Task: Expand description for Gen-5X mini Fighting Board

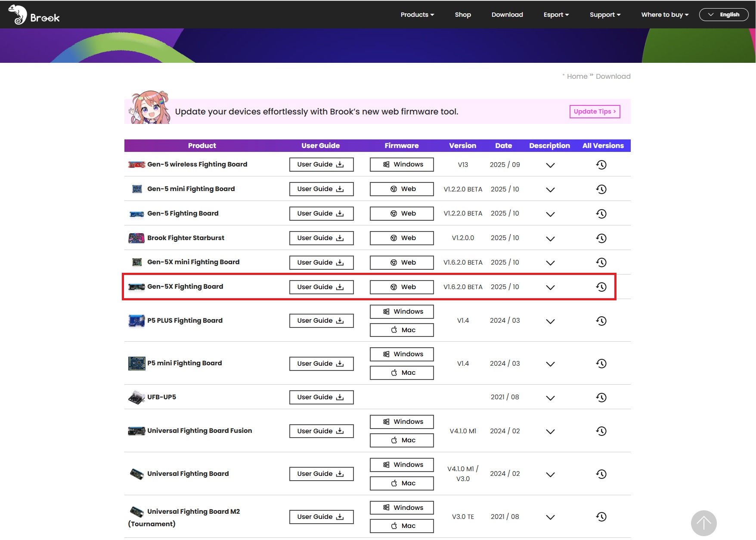Action: pyautogui.click(x=550, y=263)
